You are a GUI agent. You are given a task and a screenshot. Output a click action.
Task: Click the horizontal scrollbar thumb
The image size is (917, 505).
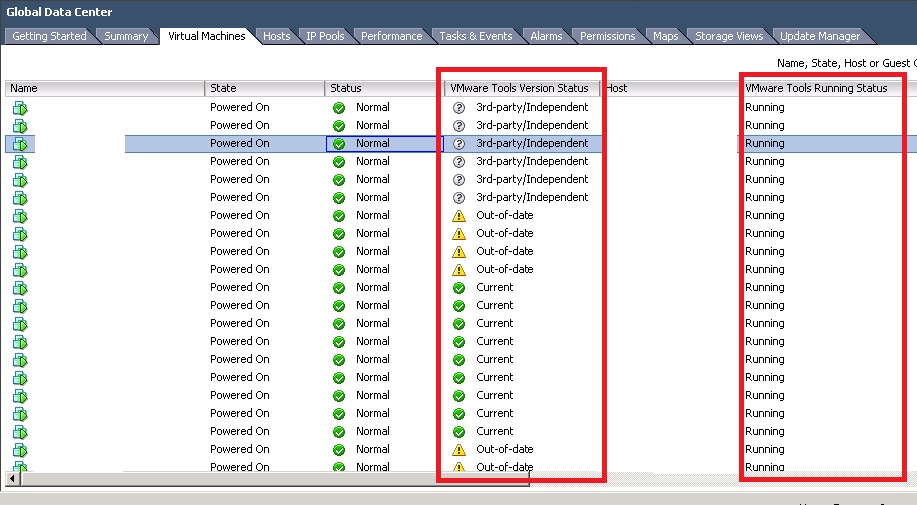pos(275,479)
